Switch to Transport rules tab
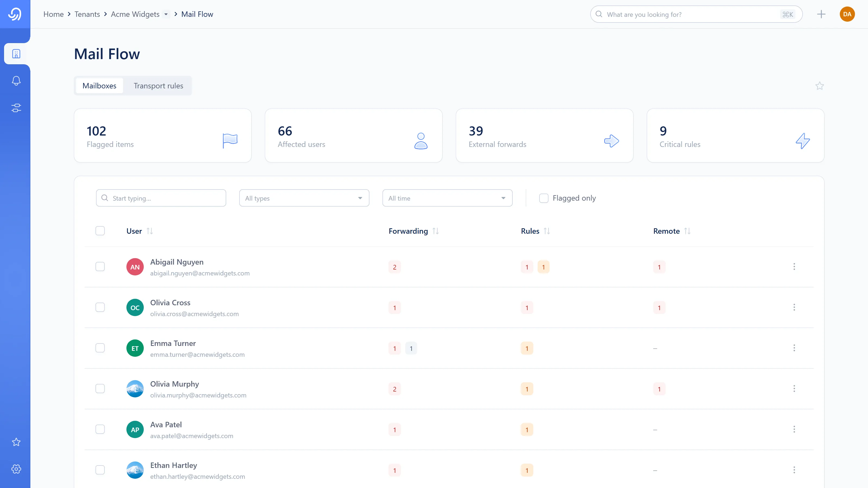This screenshot has width=868, height=488. (158, 86)
